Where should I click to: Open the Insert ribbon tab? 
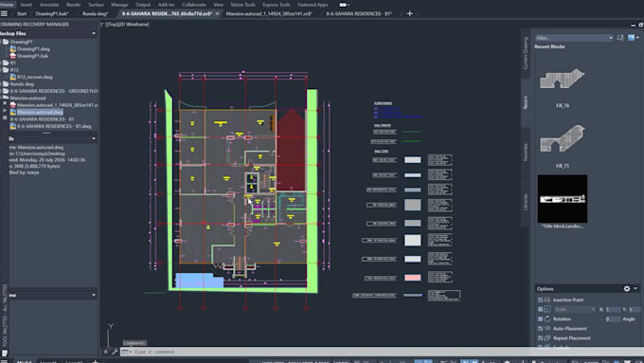(x=27, y=5)
